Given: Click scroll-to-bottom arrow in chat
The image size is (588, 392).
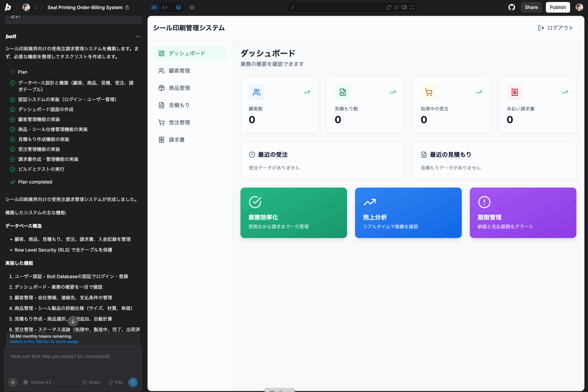Looking at the screenshot, I should [73, 321].
